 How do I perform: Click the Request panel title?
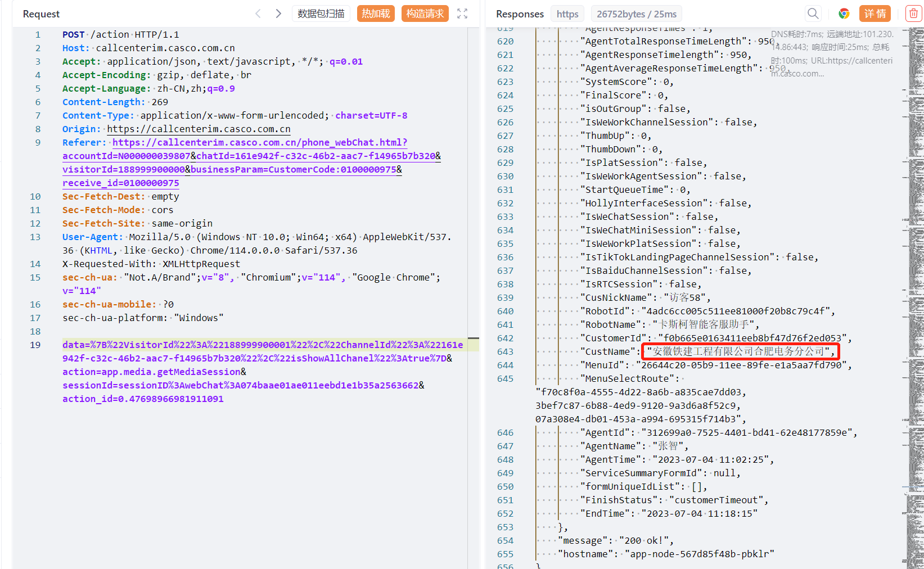41,14
